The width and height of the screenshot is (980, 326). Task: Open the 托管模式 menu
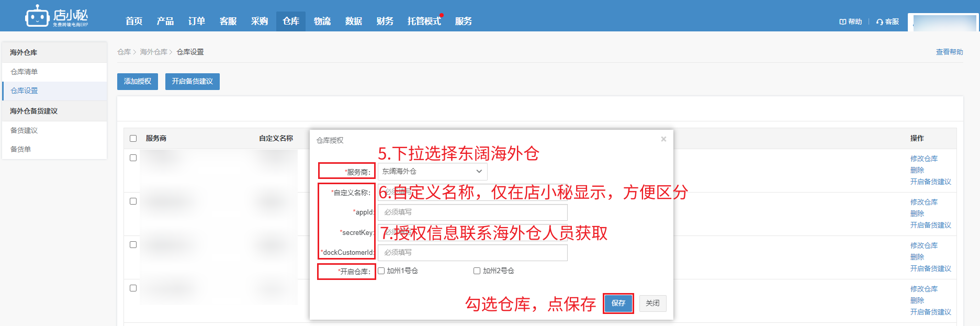pos(424,21)
